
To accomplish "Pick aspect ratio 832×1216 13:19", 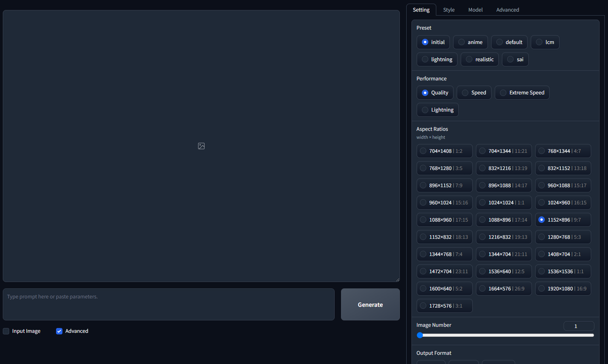I will (x=504, y=168).
